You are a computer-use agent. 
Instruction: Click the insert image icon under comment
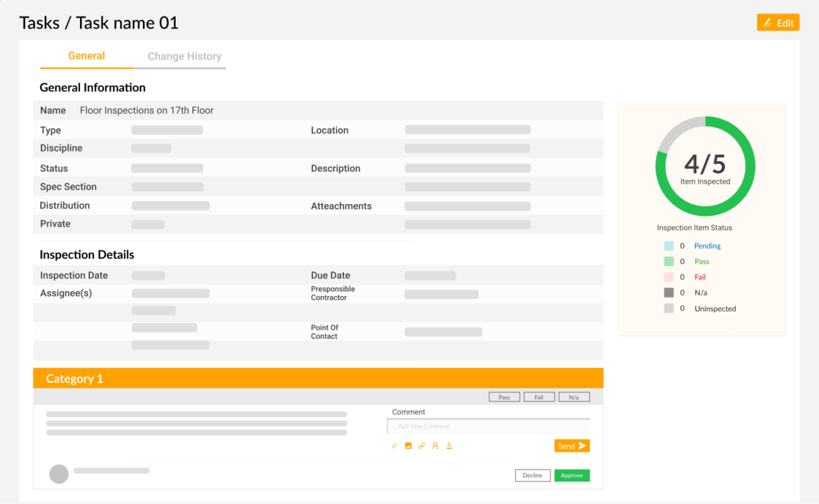[408, 446]
